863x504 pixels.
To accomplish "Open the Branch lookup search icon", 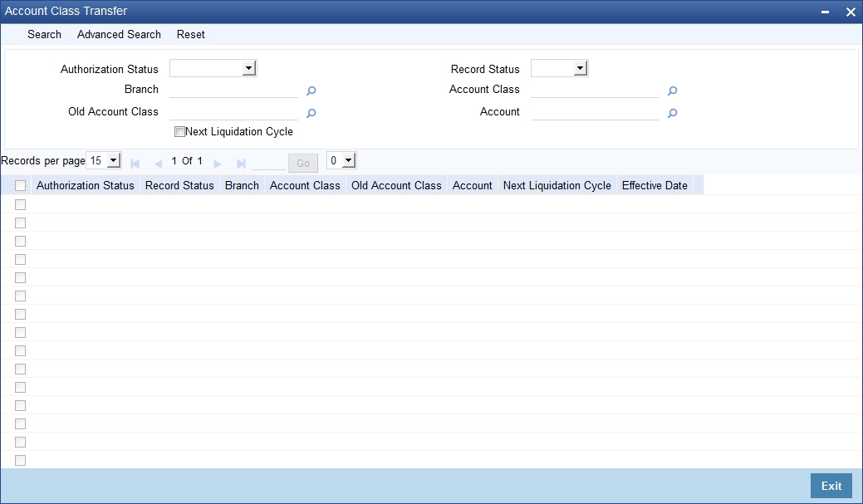I will (x=311, y=91).
